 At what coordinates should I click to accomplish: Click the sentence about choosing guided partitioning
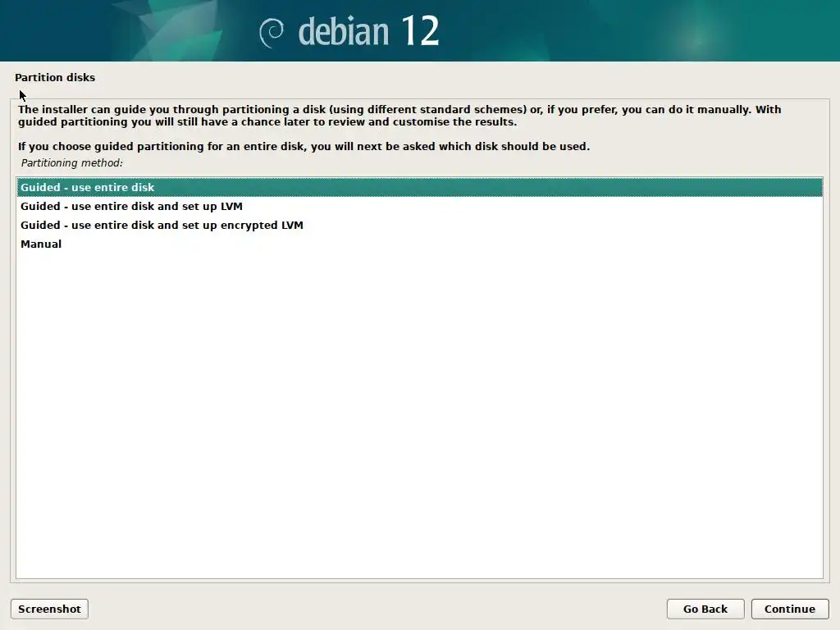[x=304, y=146]
